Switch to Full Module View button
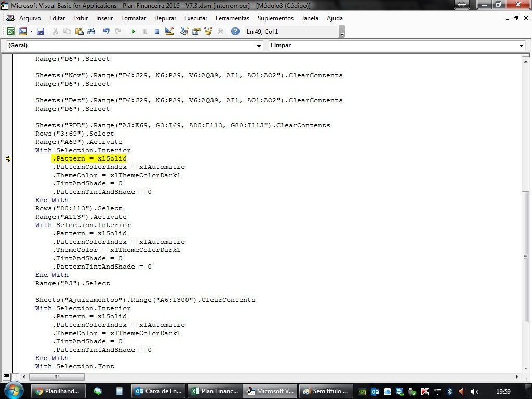The image size is (532, 399). point(15,376)
